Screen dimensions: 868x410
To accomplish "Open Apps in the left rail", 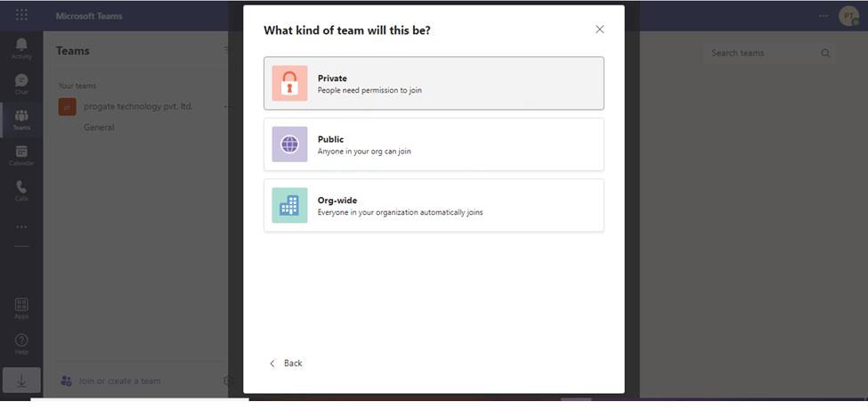I will click(21, 308).
